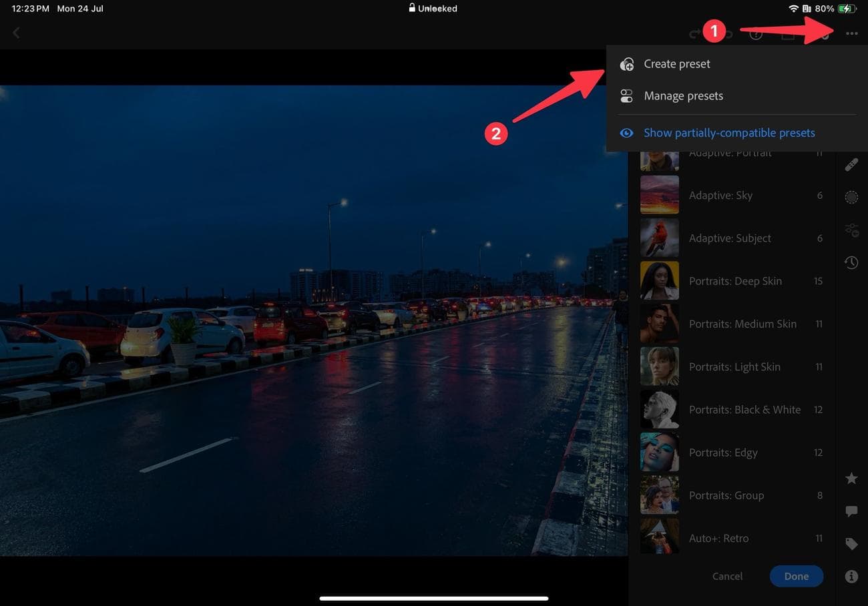Click the Cancel button
Screen dimensions: 868x606
coord(727,575)
